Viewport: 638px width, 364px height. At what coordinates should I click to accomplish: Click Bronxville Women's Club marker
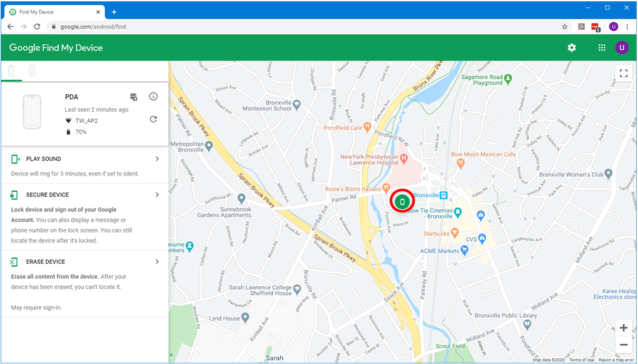608,174
